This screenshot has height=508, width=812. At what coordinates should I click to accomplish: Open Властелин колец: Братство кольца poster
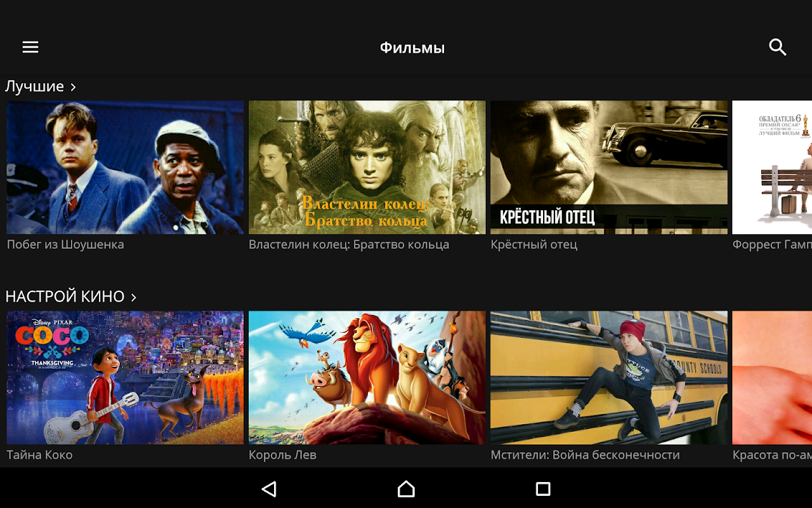click(367, 168)
